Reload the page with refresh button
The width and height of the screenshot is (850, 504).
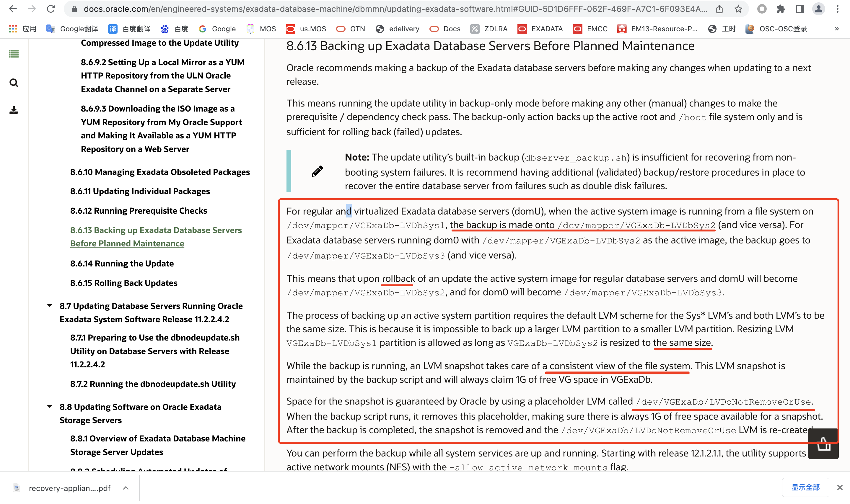51,9
